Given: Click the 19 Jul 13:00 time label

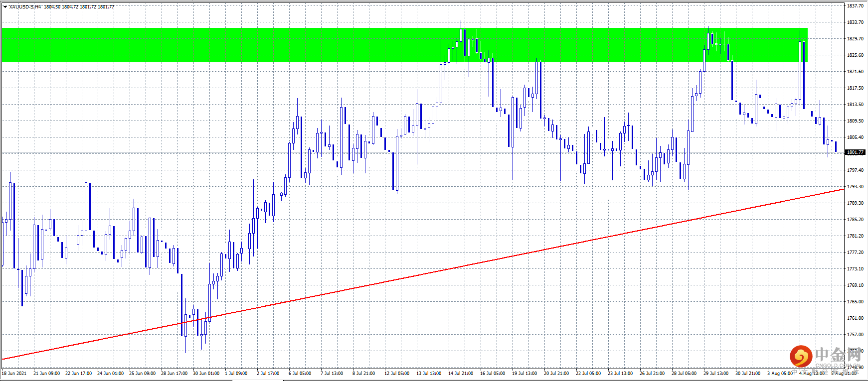Looking at the screenshot, I should [524, 374].
